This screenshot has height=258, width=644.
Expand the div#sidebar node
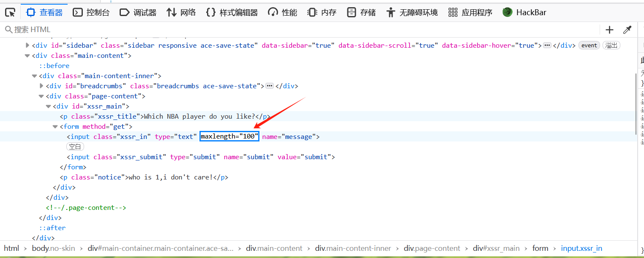(27, 45)
